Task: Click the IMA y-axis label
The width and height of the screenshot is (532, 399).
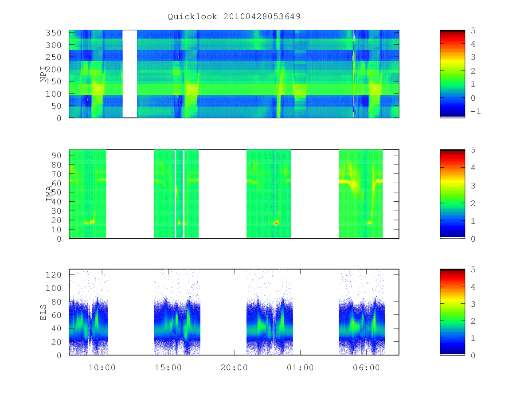Action: [49, 194]
